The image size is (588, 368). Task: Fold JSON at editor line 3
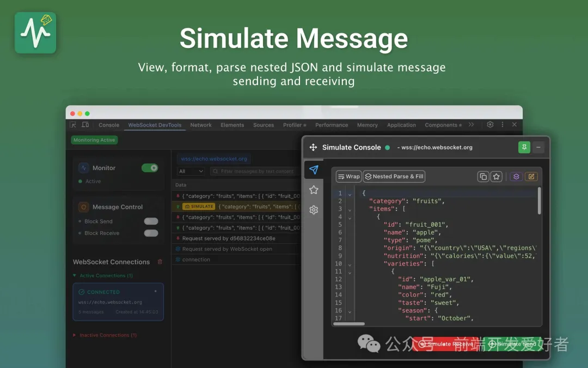coord(350,209)
